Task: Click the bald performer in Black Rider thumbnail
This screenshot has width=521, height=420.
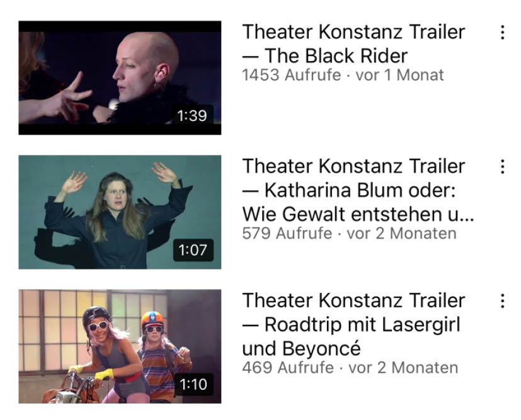Action: 143,76
